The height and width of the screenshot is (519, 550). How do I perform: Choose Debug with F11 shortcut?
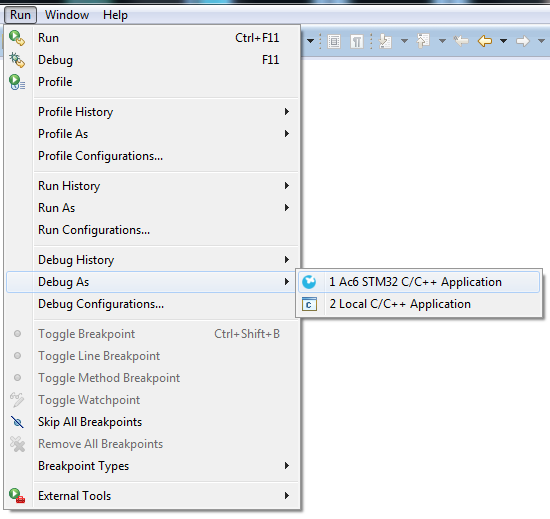(152, 60)
